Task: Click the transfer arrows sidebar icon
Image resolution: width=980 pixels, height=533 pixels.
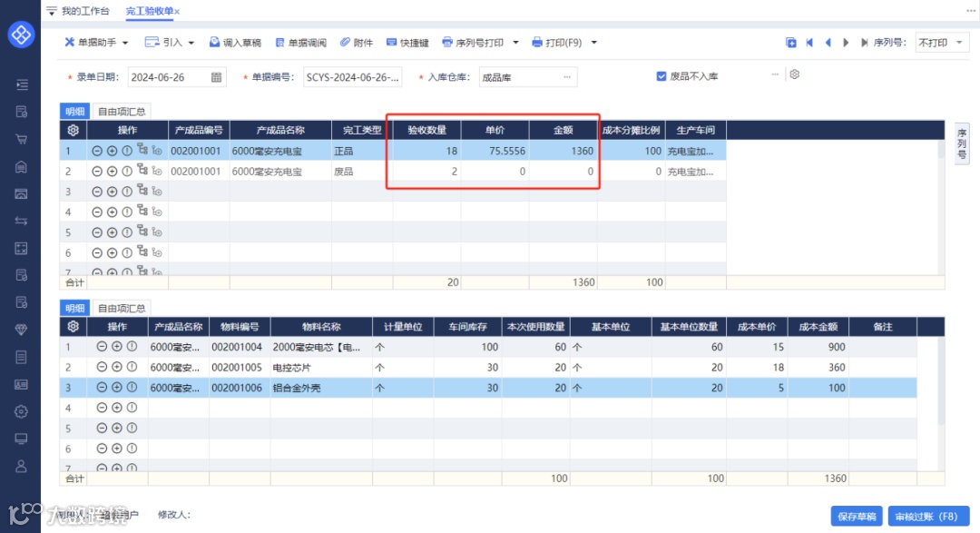Action: 21,221
